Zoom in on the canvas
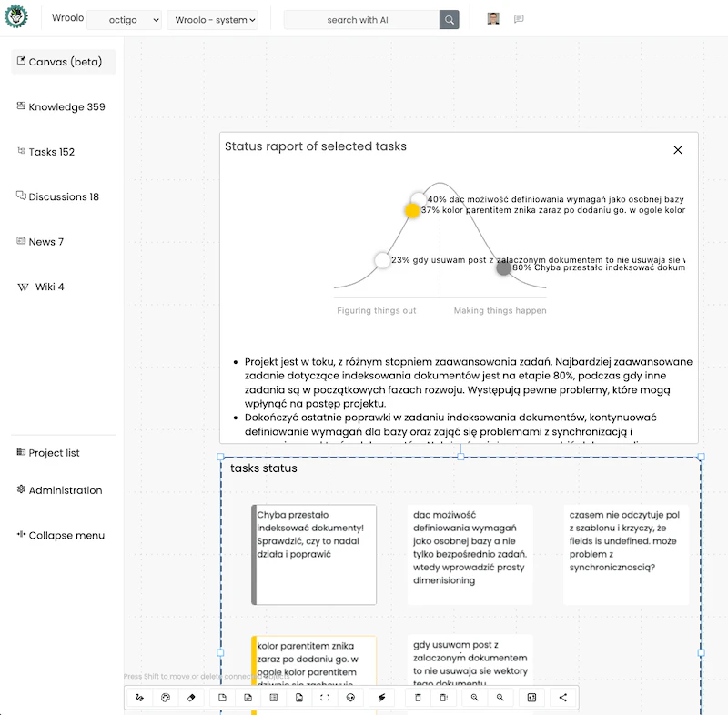 coord(474,697)
